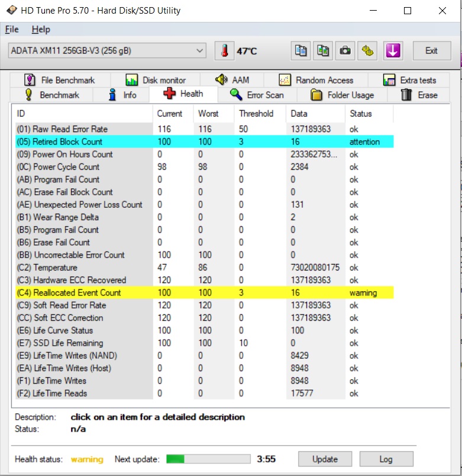Image resolution: width=462 pixels, height=476 pixels.
Task: Switch to the File Benchmark tab
Action: [x=60, y=80]
